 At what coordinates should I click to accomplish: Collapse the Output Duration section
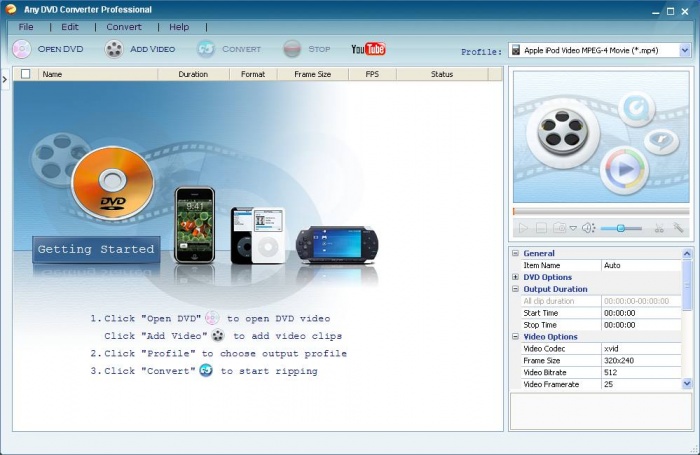[515, 289]
